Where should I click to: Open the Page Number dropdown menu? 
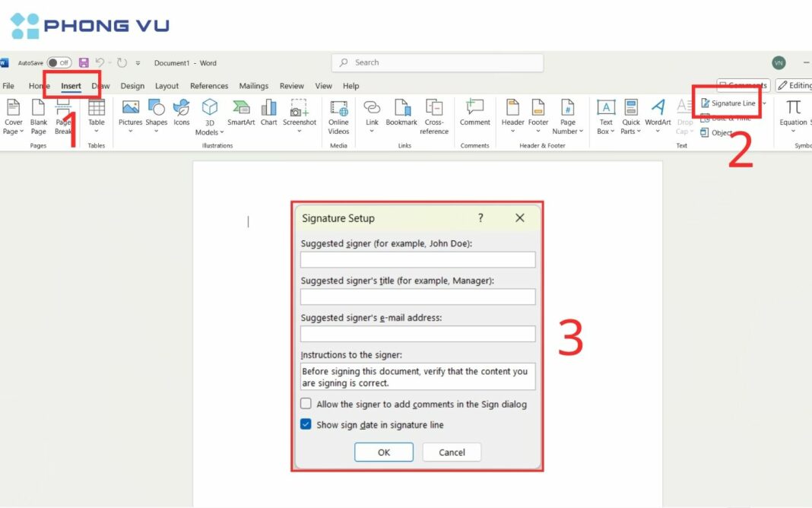coord(568,118)
